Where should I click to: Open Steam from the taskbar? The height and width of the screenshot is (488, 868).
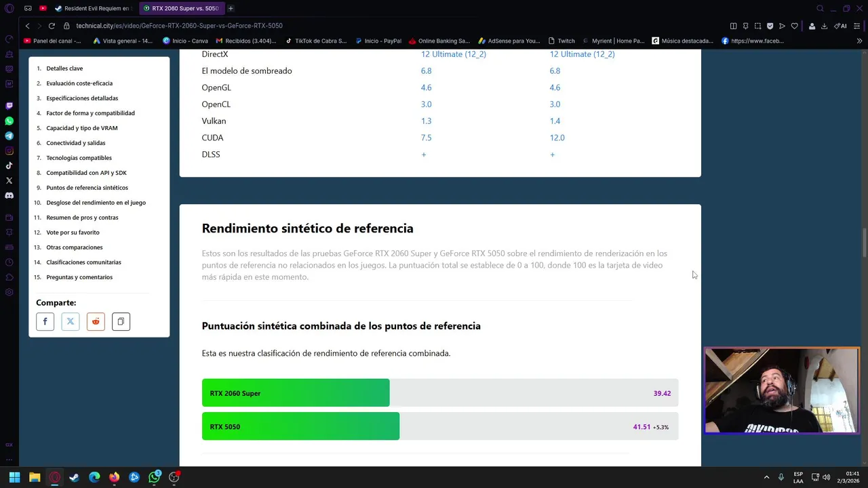[x=74, y=477]
